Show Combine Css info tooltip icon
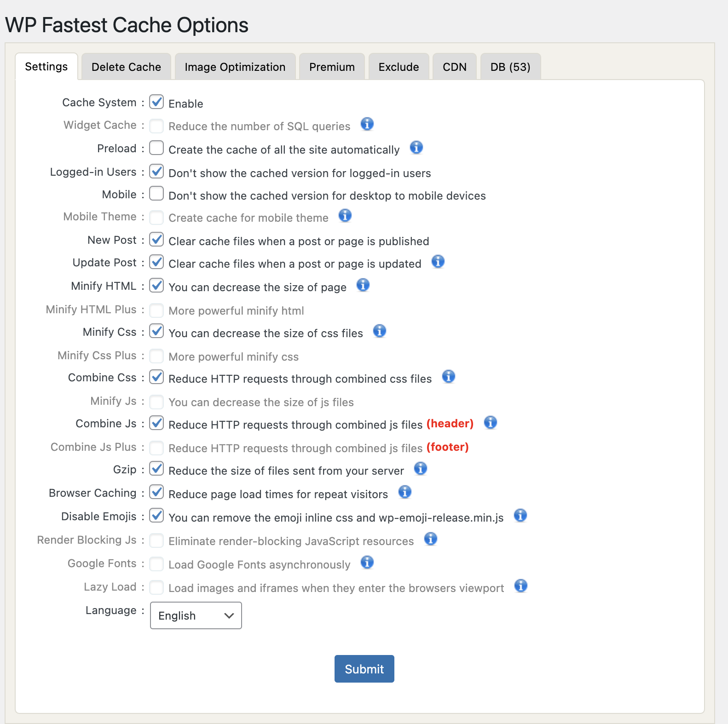The height and width of the screenshot is (724, 728). click(x=449, y=377)
